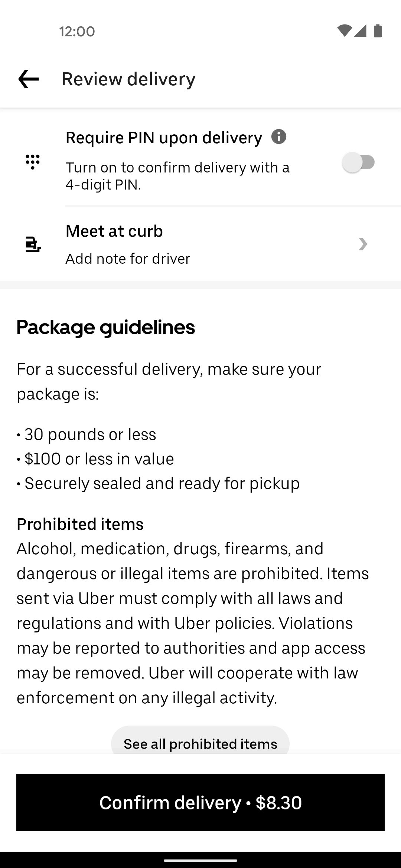This screenshot has width=401, height=868.
Task: Tap the Package guidelines heading
Action: click(x=106, y=327)
